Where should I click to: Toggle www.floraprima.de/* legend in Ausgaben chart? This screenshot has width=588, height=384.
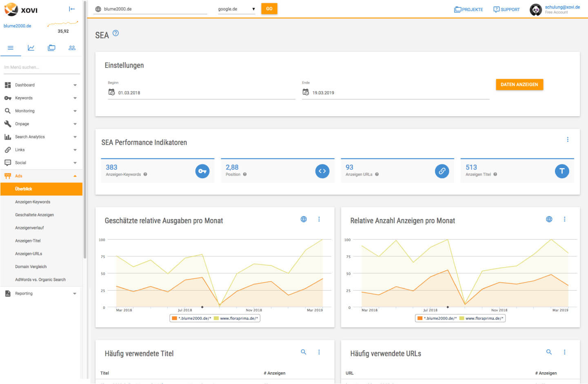click(236, 318)
